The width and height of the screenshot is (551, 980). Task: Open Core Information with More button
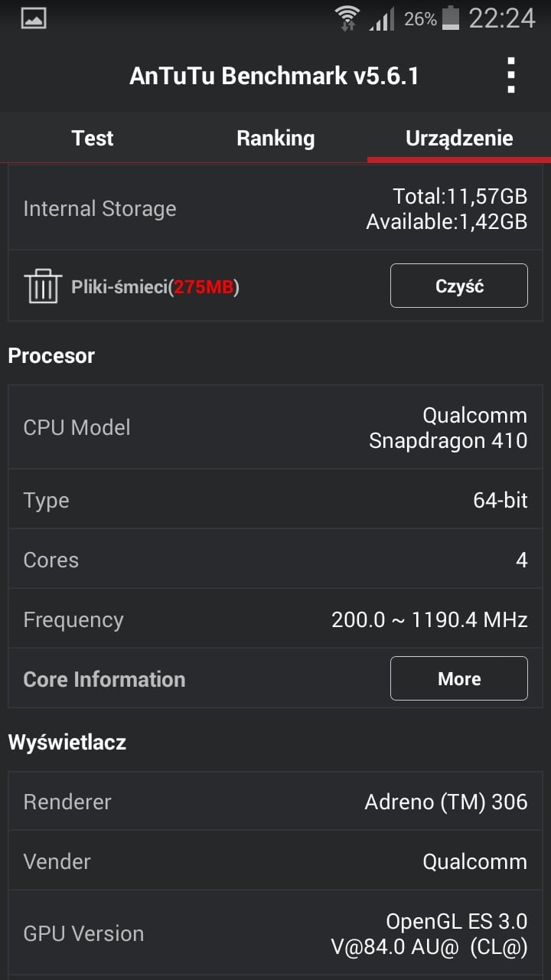(x=459, y=678)
